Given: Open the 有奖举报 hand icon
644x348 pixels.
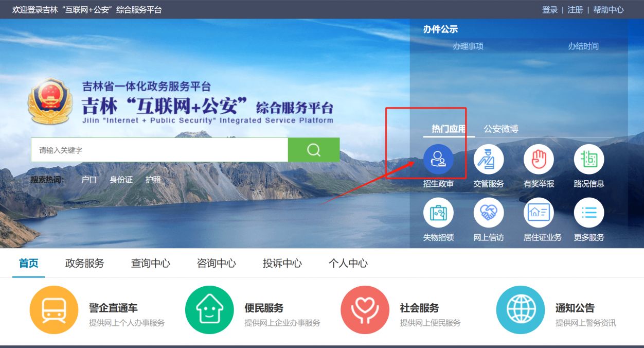Looking at the screenshot, I should click(x=539, y=159).
